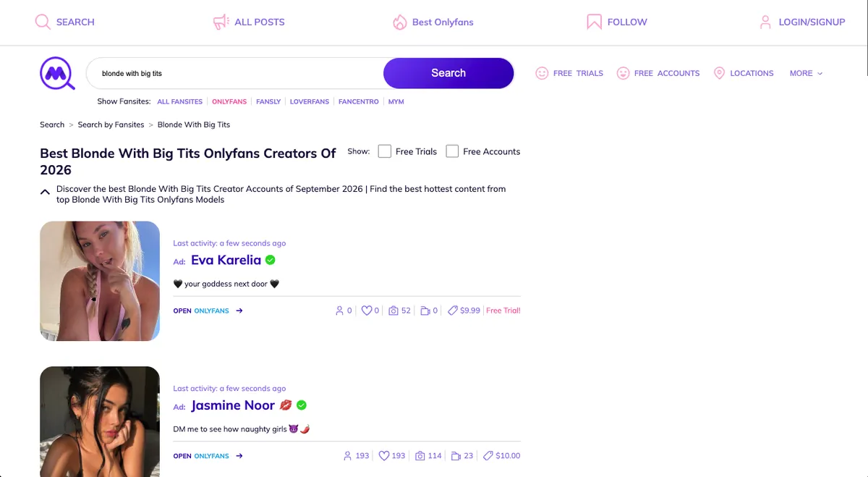
Task: Click the smiley icon beside Free Accounts
Action: point(623,73)
